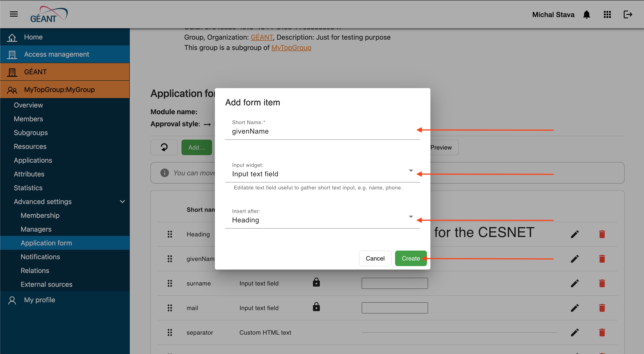Click the Create button in dialog
This screenshot has height=354, width=644.
tap(411, 258)
